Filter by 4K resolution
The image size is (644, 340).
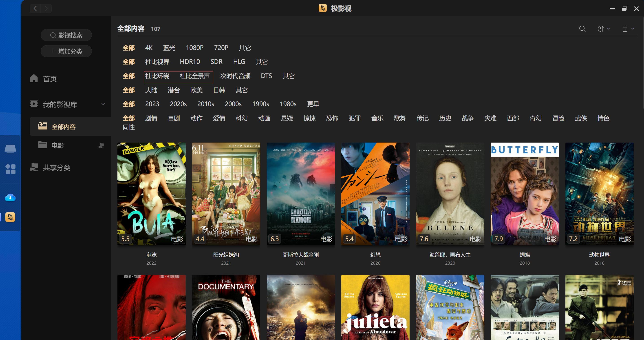pyautogui.click(x=149, y=48)
